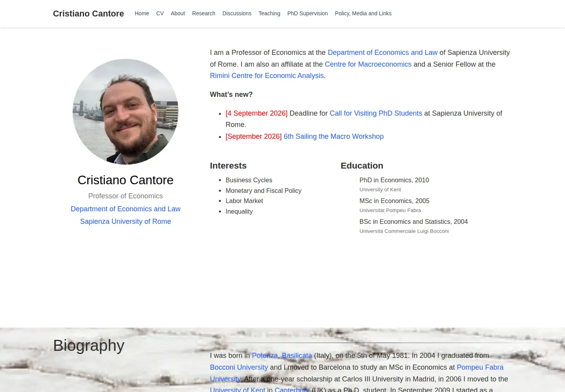Open Policy, Media and Links
Image resolution: width=565 pixels, height=392 pixels.
(x=363, y=13)
